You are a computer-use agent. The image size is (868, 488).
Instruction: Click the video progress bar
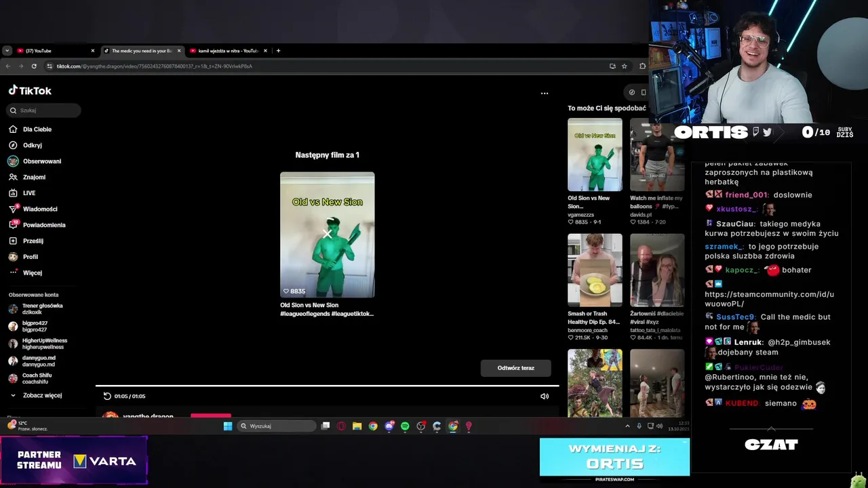point(327,386)
